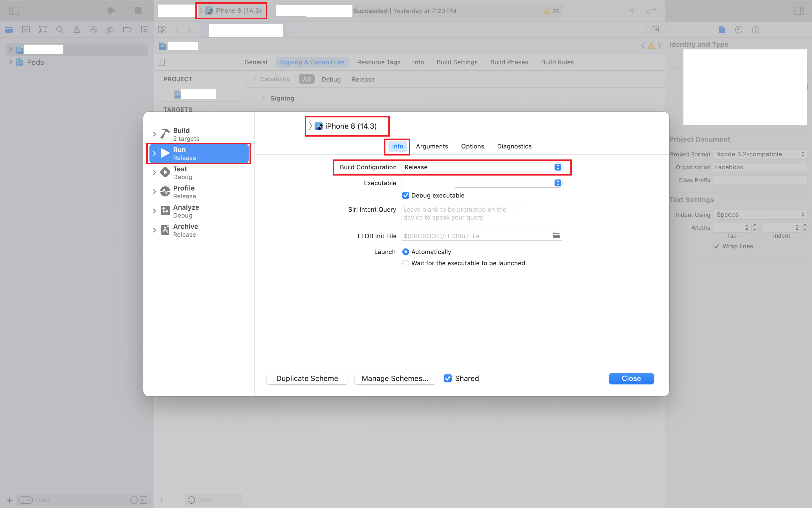Expand the Test scheme action
Image resolution: width=812 pixels, height=508 pixels.
[154, 172]
